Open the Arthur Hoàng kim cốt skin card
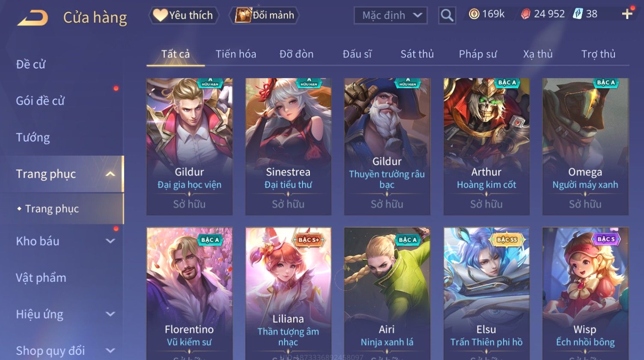 [x=486, y=146]
